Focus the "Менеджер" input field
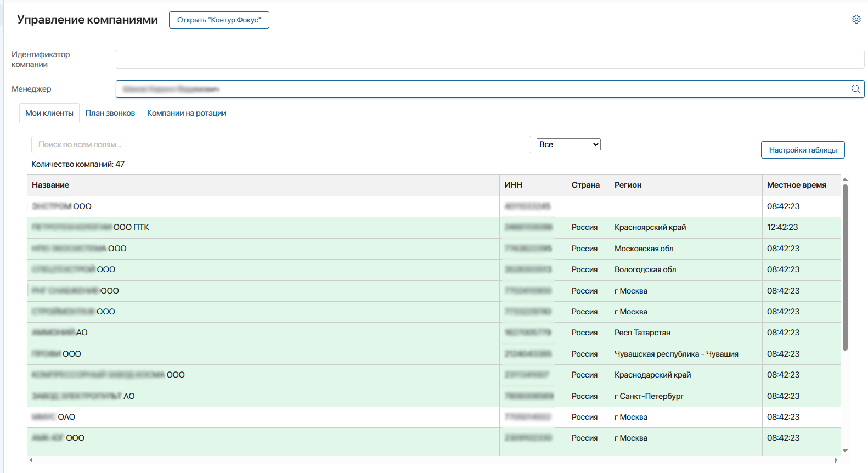Screen dimensions: 868x473 pos(482,89)
